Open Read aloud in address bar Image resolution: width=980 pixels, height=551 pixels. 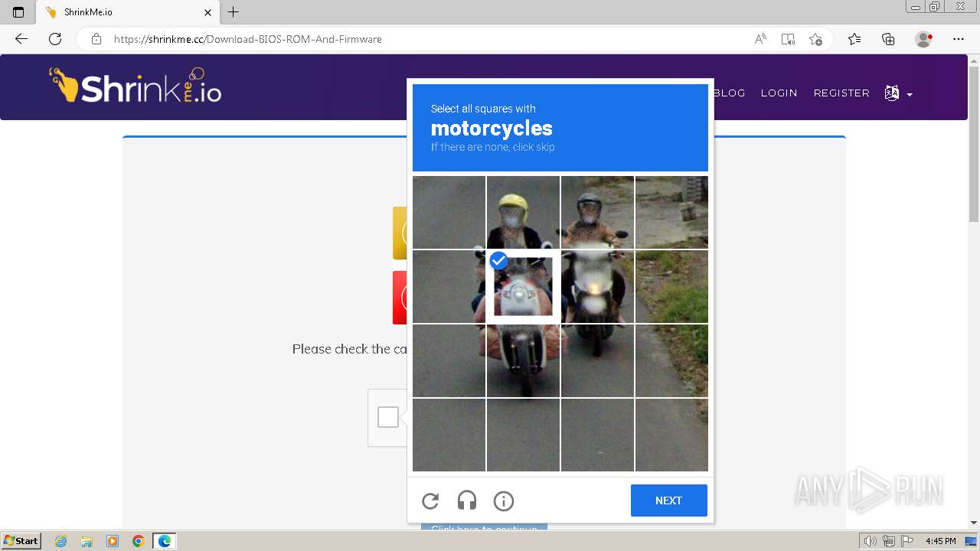(x=760, y=39)
